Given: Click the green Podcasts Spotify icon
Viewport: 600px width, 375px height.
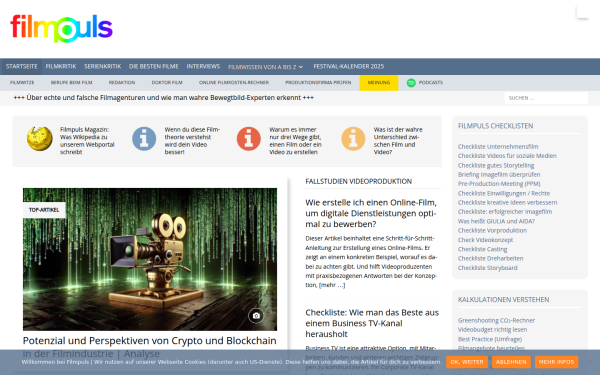Looking at the screenshot, I should coord(411,83).
